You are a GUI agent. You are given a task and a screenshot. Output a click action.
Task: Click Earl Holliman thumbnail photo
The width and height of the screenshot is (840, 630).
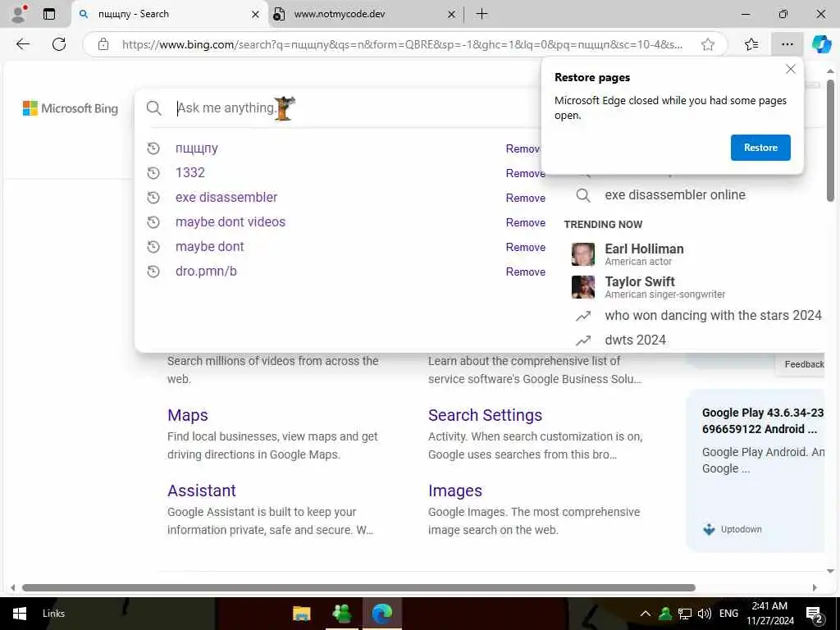click(x=583, y=254)
